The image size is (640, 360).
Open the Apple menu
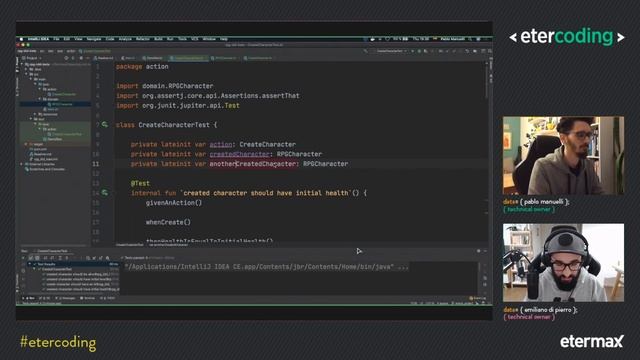tap(21, 39)
